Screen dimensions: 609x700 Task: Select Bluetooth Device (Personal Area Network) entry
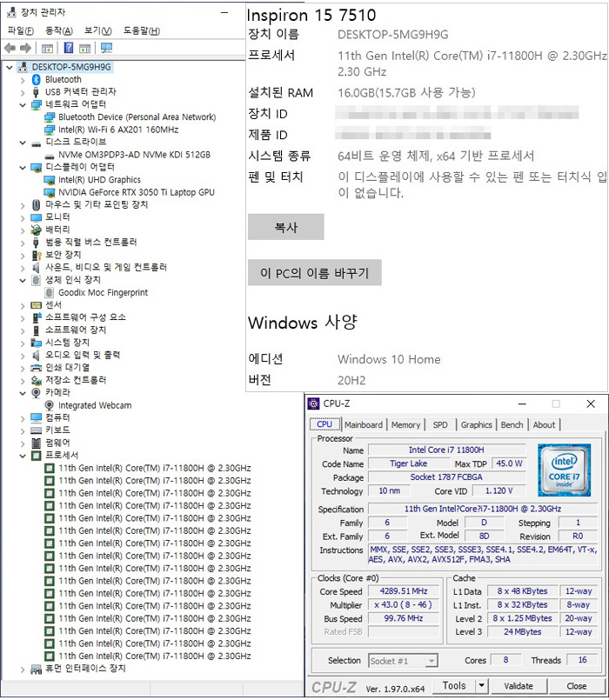(x=137, y=117)
